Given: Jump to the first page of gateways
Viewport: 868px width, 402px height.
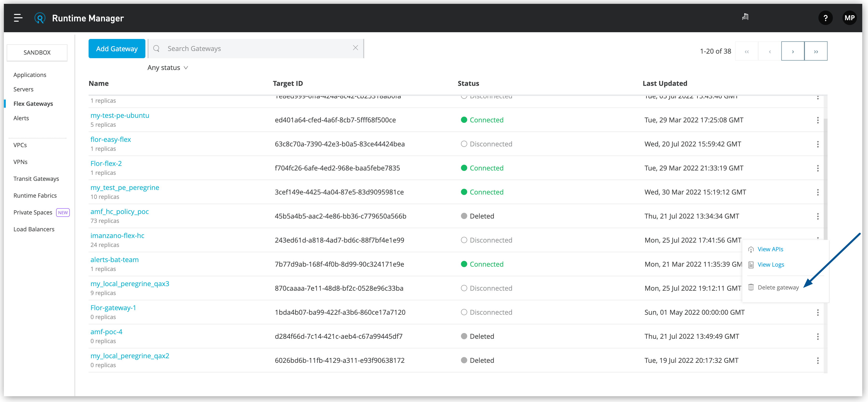Looking at the screenshot, I should [747, 51].
